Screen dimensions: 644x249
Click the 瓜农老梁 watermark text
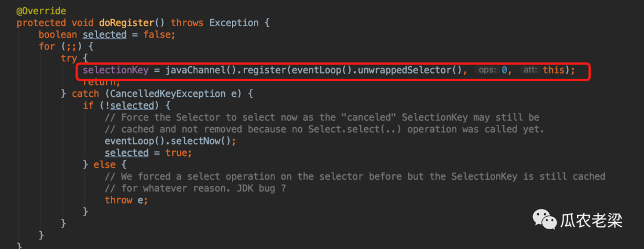point(592,221)
